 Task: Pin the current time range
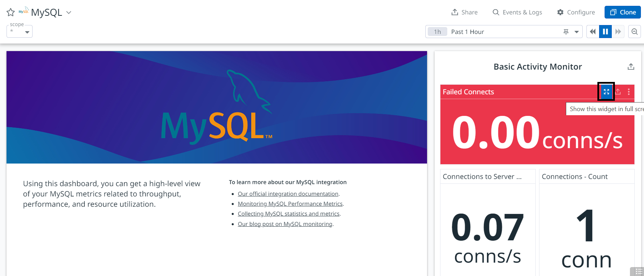[566, 32]
